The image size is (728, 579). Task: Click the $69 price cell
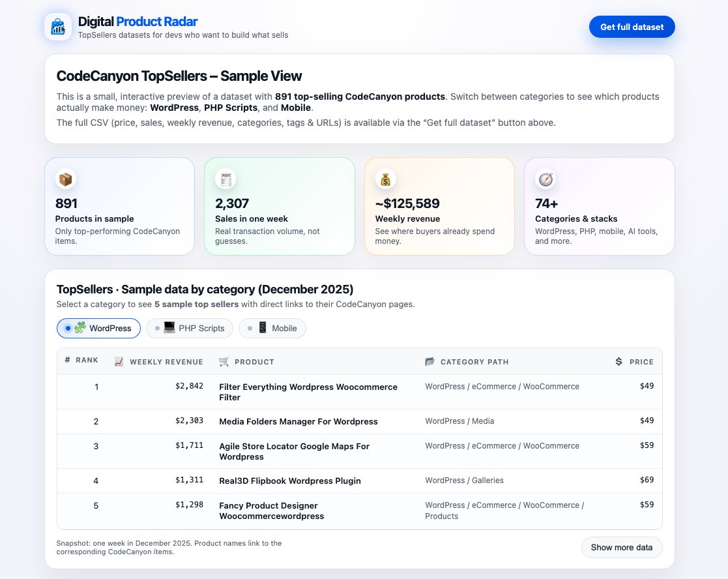[x=647, y=480]
